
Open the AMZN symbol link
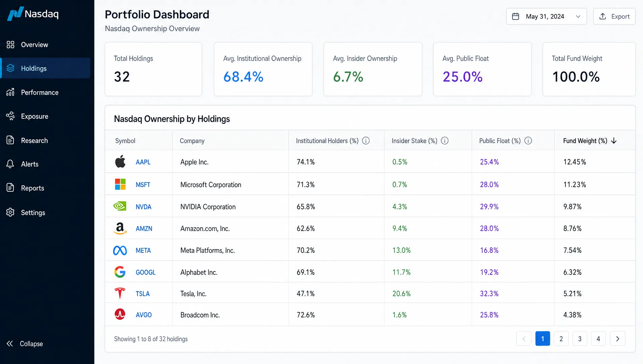point(144,229)
